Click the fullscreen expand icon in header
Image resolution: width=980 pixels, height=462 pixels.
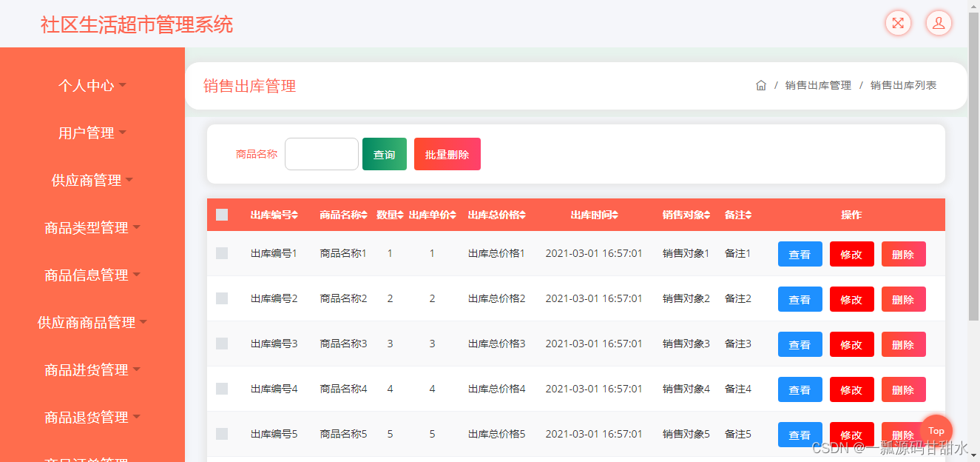click(898, 23)
